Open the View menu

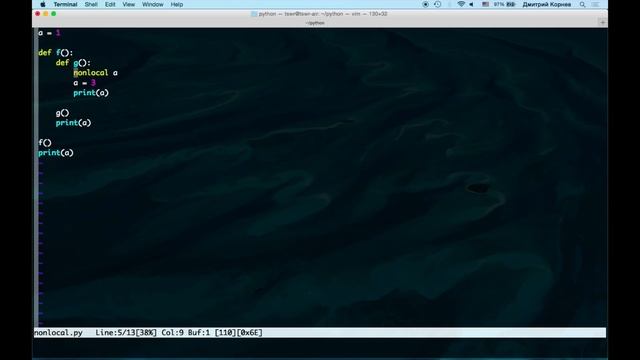click(x=128, y=4)
